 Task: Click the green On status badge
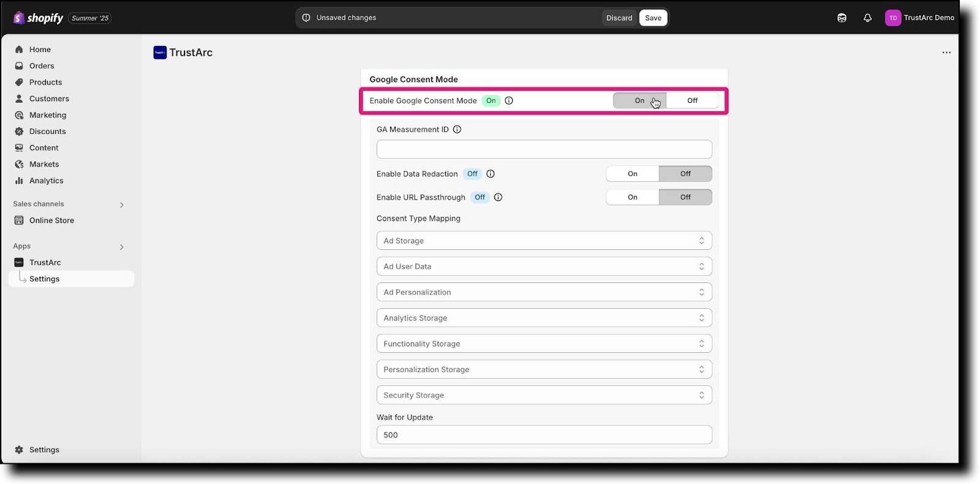[491, 100]
